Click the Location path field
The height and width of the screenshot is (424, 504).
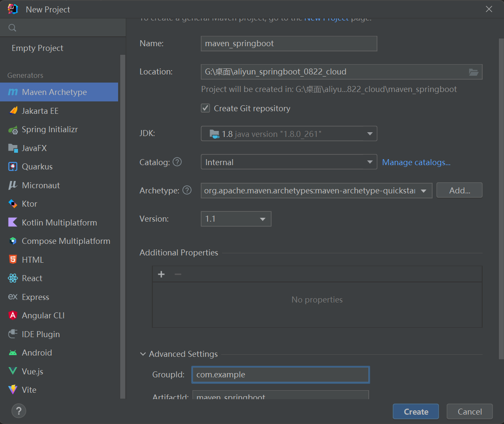click(334, 72)
